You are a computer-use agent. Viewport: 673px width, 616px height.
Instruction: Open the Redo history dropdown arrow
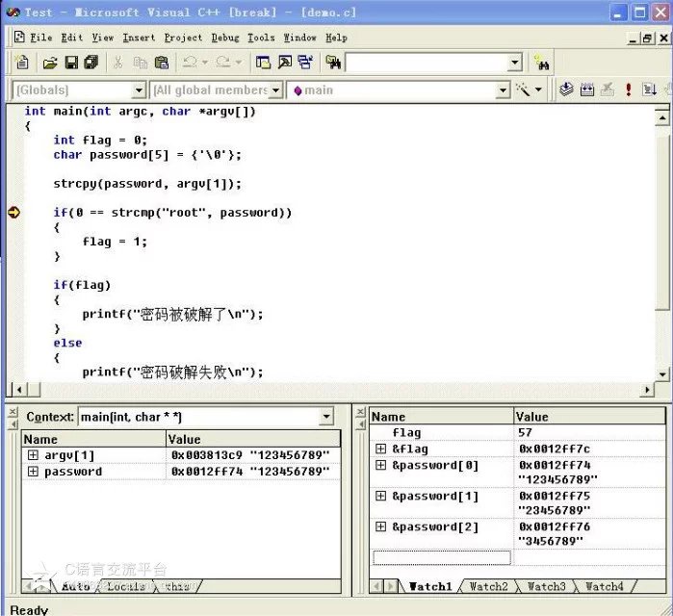[x=239, y=63]
